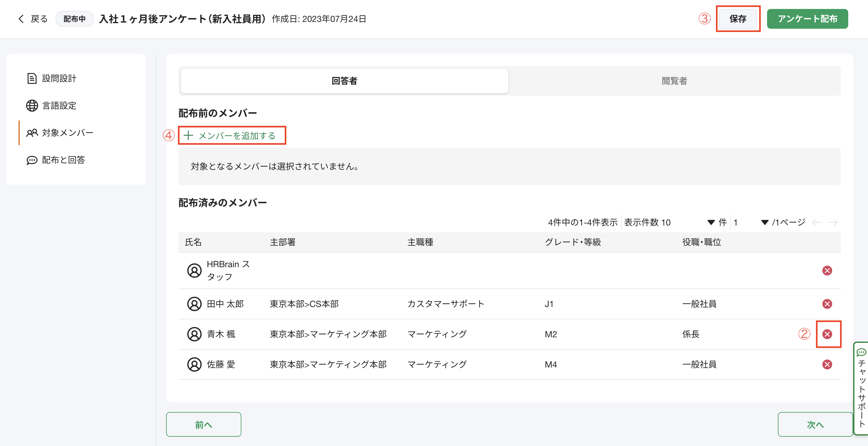Click the name 田中 太郎

click(x=225, y=304)
